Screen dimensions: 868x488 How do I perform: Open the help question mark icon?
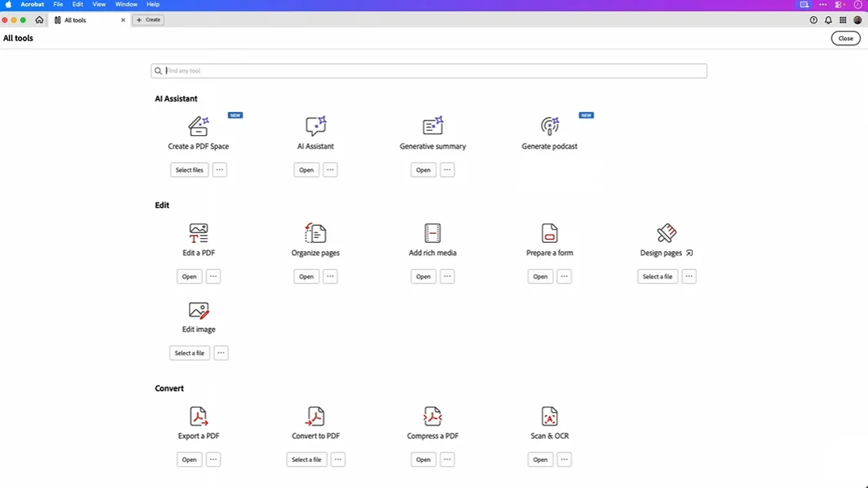[813, 20]
